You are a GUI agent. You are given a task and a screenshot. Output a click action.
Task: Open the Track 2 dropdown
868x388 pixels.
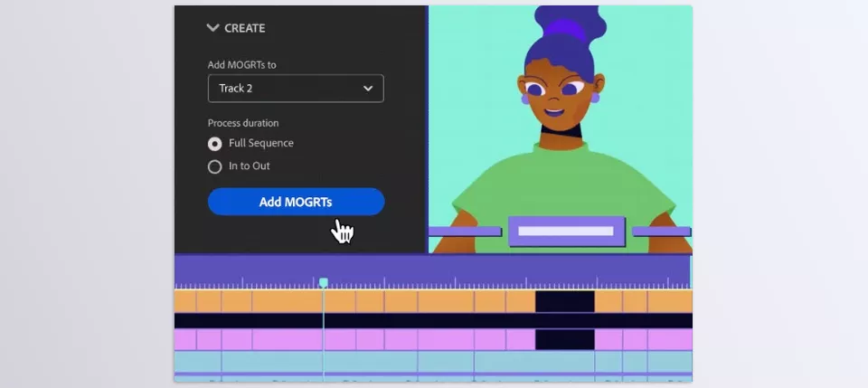[x=296, y=88]
